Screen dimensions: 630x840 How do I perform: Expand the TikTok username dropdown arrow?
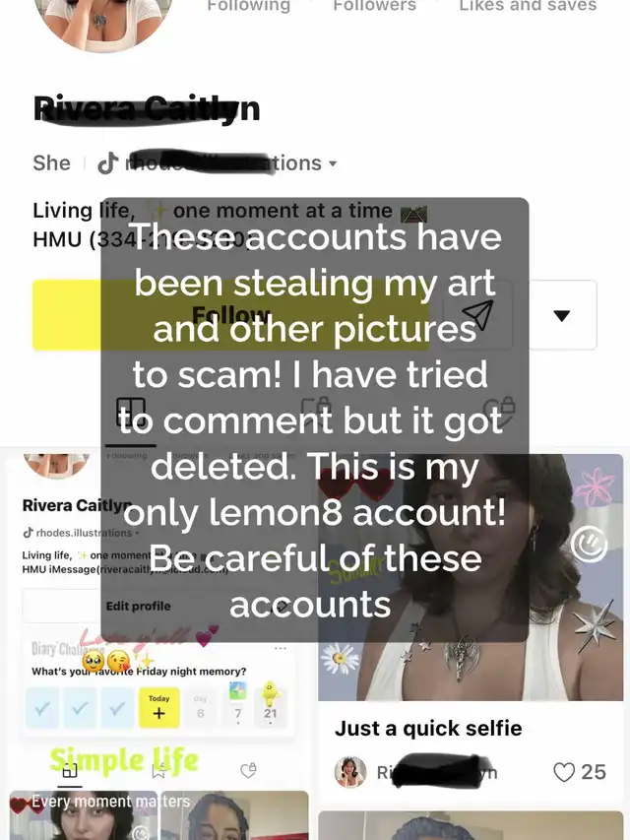334,163
